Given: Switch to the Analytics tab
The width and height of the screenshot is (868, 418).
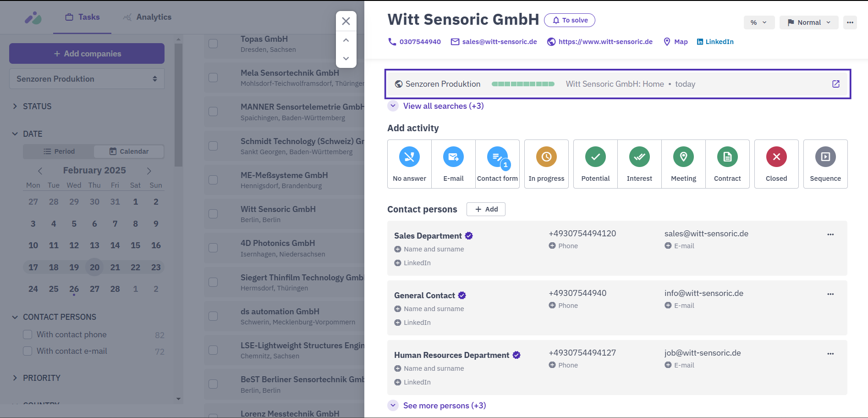Looking at the screenshot, I should tap(147, 17).
